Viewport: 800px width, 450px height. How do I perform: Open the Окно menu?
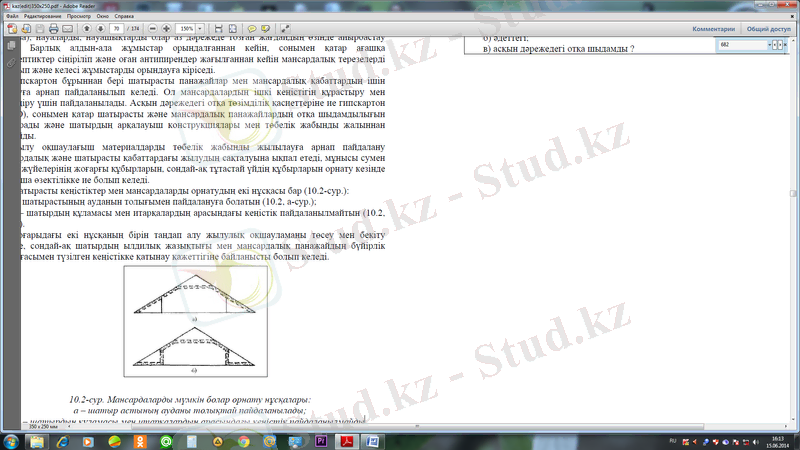pyautogui.click(x=103, y=16)
